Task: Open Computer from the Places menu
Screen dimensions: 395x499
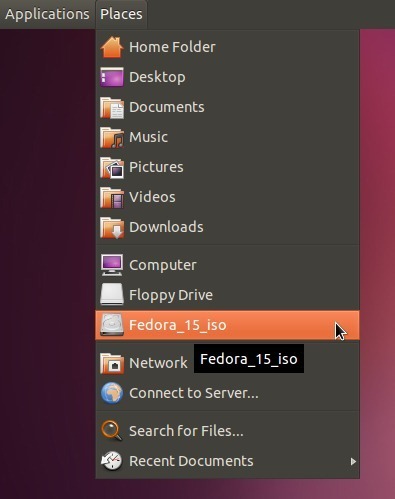Action: coord(227,265)
